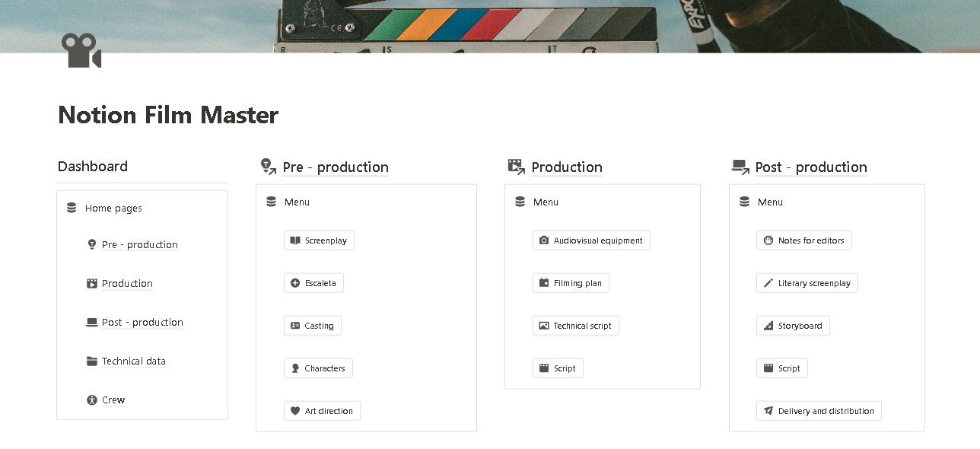Open the Storyboard page

click(793, 326)
